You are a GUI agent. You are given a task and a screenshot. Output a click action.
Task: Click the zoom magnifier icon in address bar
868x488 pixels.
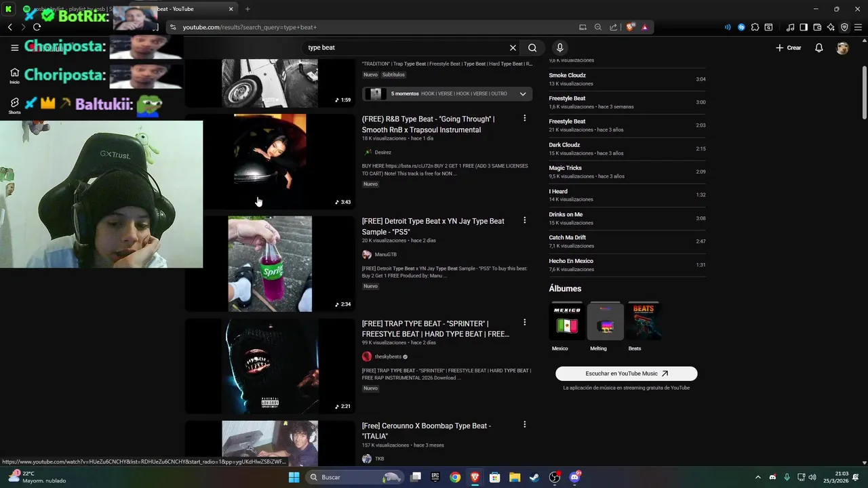597,27
